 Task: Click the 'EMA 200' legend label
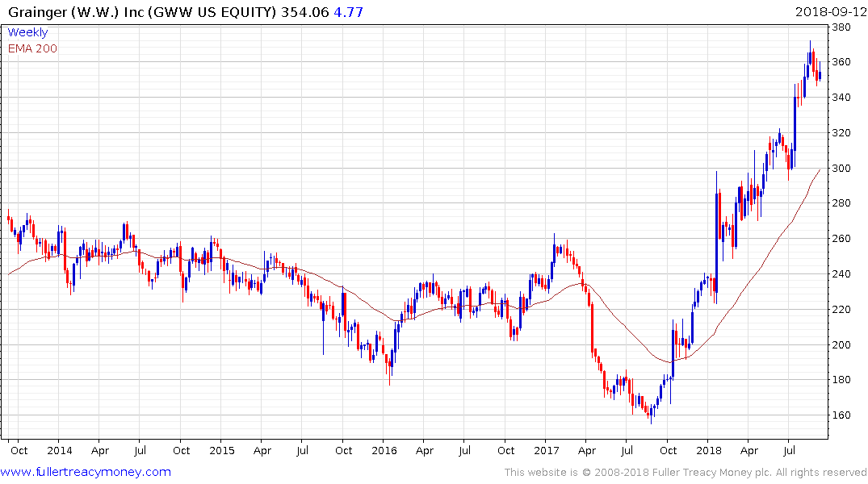point(32,48)
